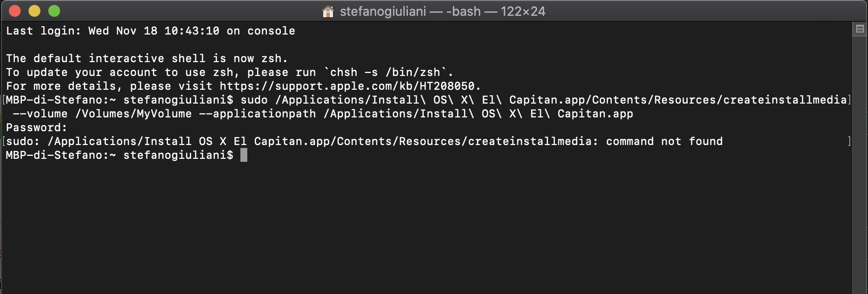
Task: Click the "command not found" error text
Action: pyautogui.click(x=664, y=142)
